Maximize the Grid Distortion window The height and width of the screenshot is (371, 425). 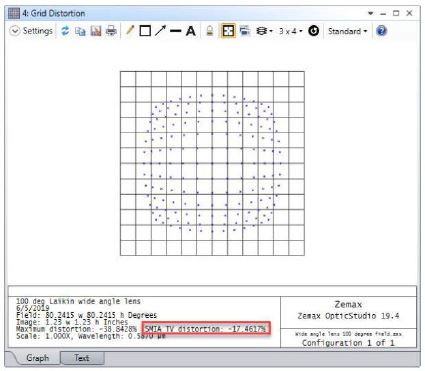(x=396, y=13)
